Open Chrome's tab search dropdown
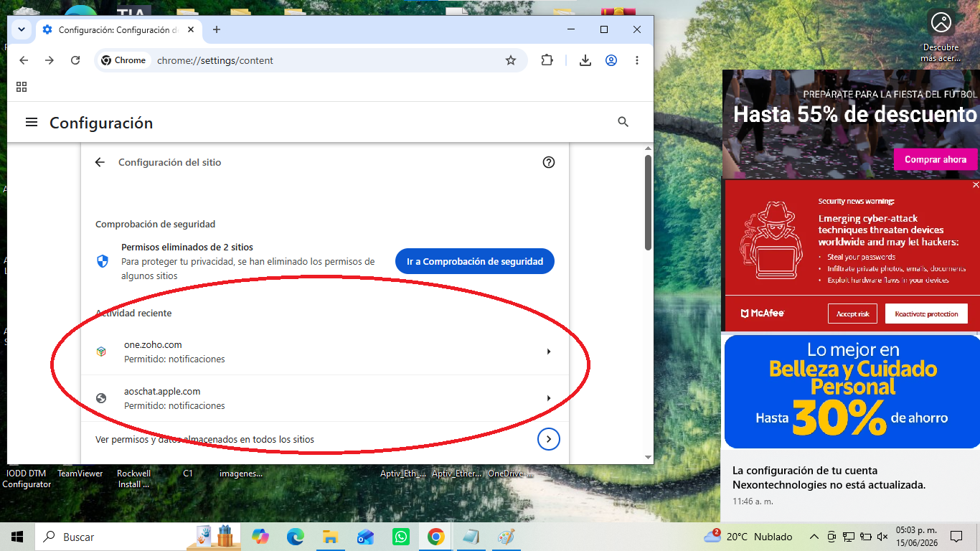 (x=22, y=29)
